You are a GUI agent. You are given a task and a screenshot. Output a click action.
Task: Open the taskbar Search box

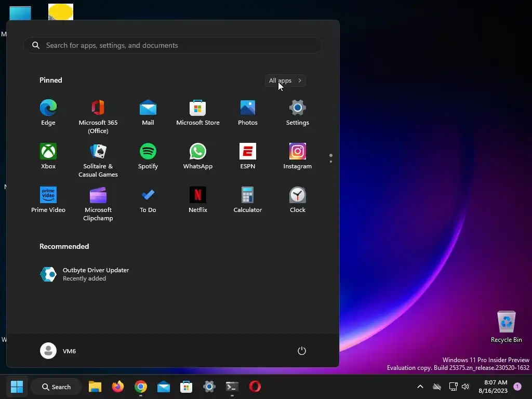pyautogui.click(x=56, y=387)
